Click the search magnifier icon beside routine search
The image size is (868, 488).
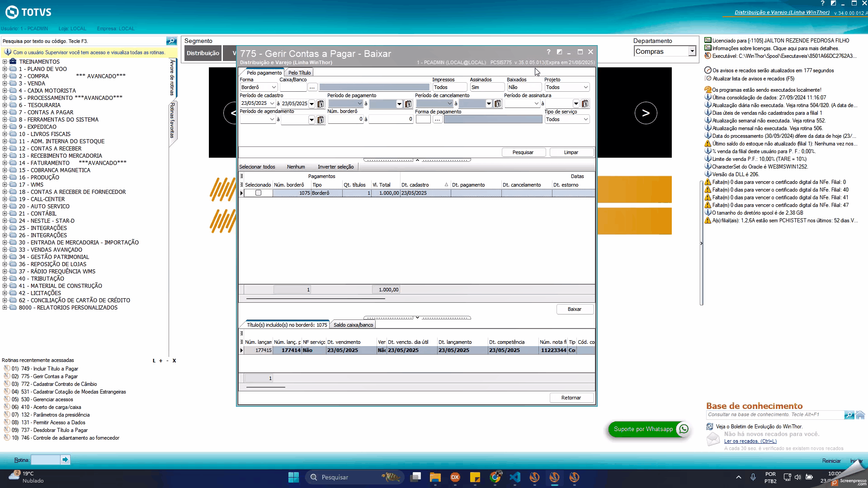(171, 41)
